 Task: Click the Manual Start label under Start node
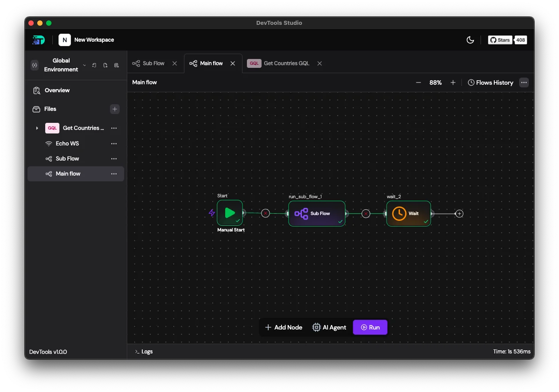pos(231,230)
